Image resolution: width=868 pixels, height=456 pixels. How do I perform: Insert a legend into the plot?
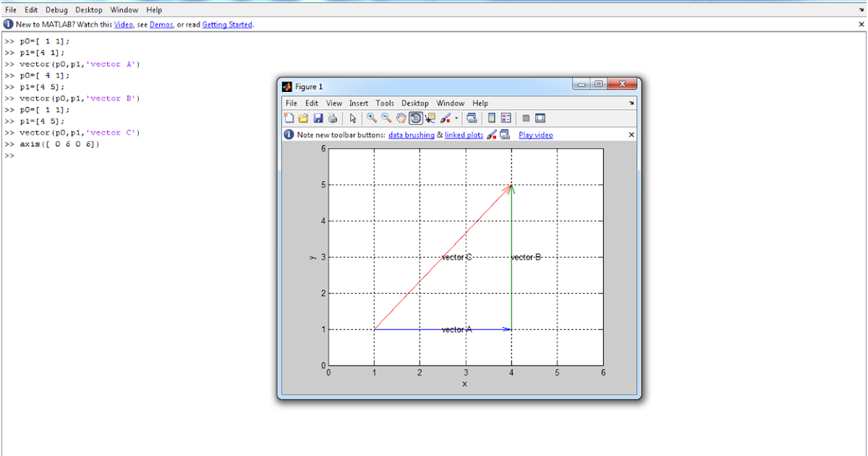pyautogui.click(x=505, y=118)
